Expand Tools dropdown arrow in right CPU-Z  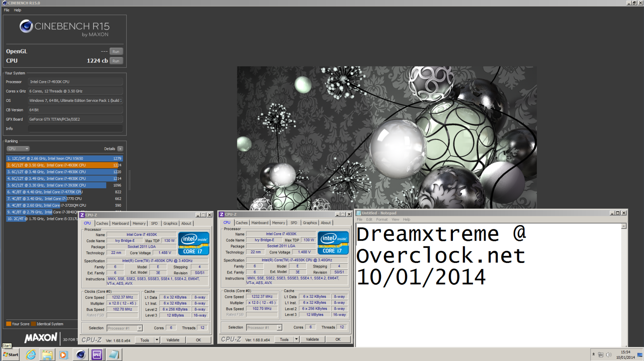coord(296,339)
